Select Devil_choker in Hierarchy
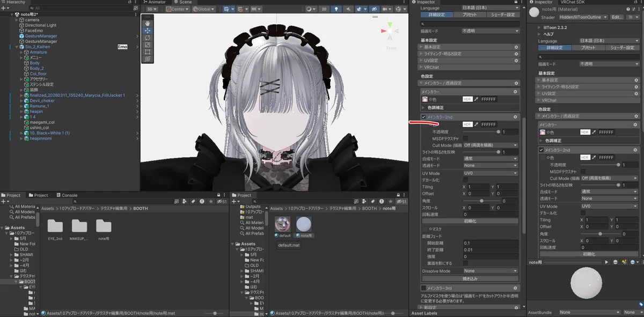The height and width of the screenshot is (317, 644). pyautogui.click(x=42, y=100)
